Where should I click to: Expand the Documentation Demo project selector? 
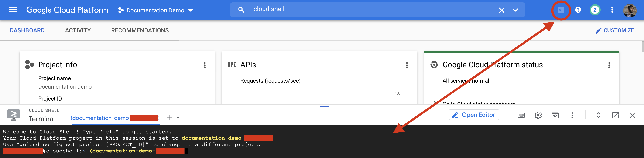[155, 10]
